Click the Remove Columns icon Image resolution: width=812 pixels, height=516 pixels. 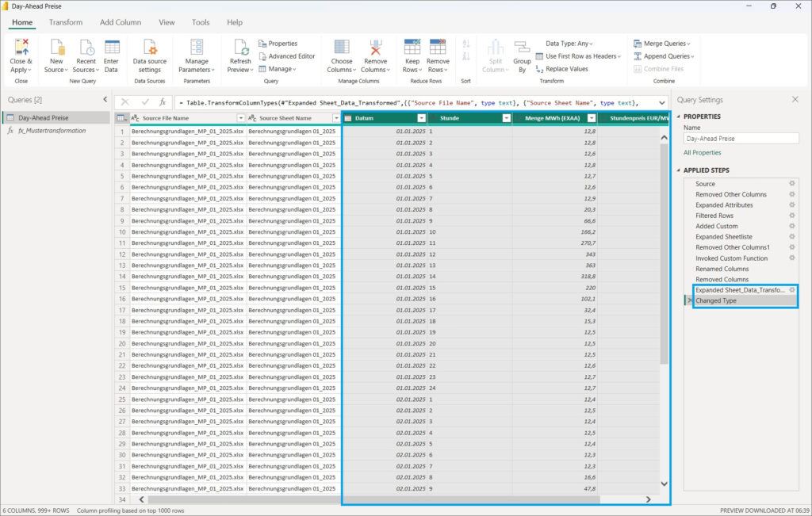click(x=375, y=47)
